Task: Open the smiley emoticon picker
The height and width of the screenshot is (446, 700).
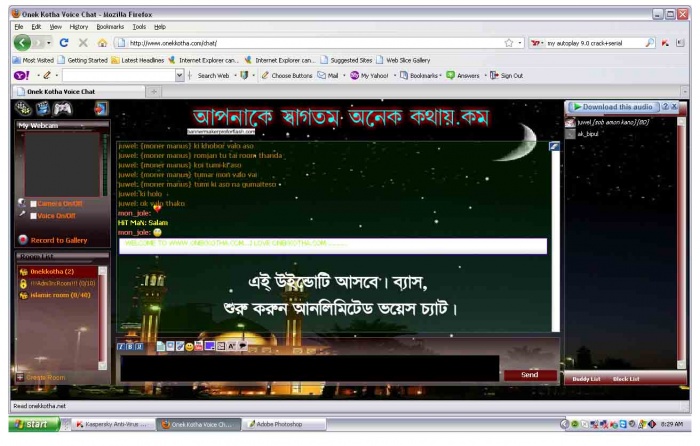Action: 189,347
